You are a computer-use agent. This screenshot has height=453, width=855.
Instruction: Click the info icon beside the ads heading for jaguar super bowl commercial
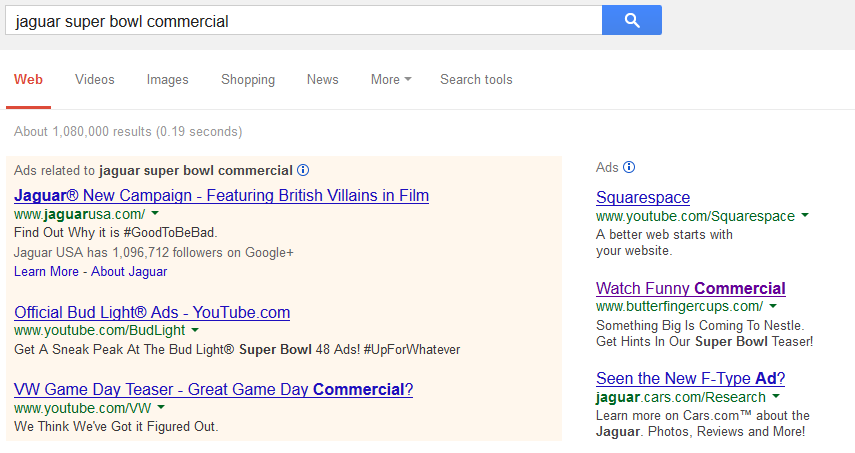303,170
